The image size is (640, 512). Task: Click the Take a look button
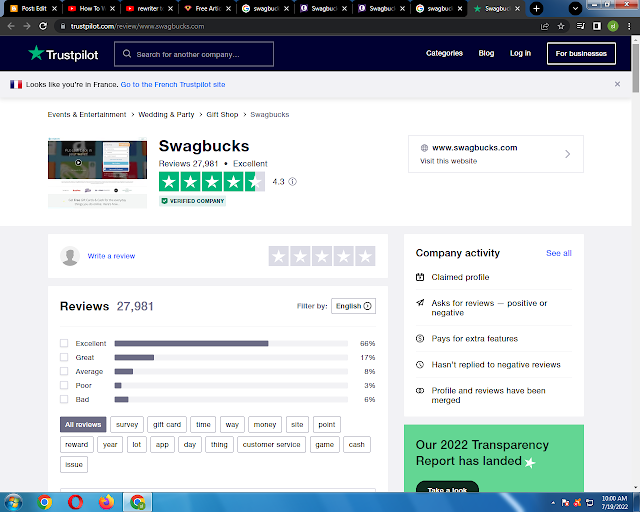click(447, 488)
